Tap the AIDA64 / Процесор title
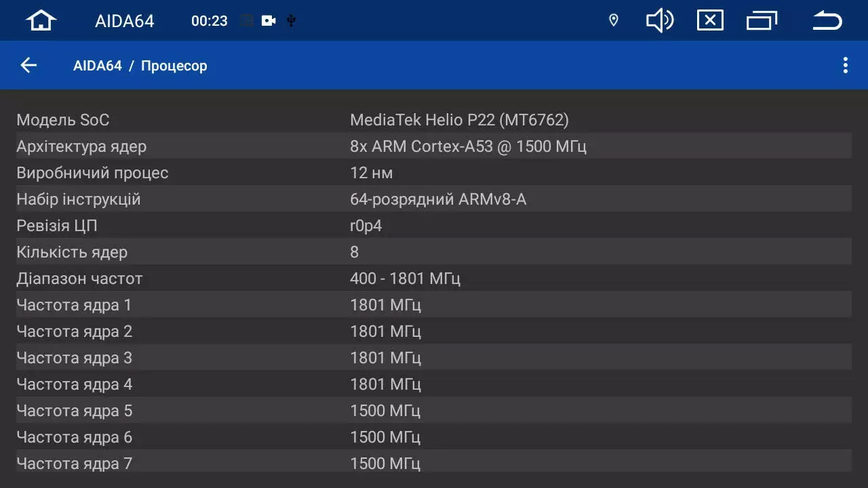This screenshot has width=868, height=488. (x=140, y=66)
